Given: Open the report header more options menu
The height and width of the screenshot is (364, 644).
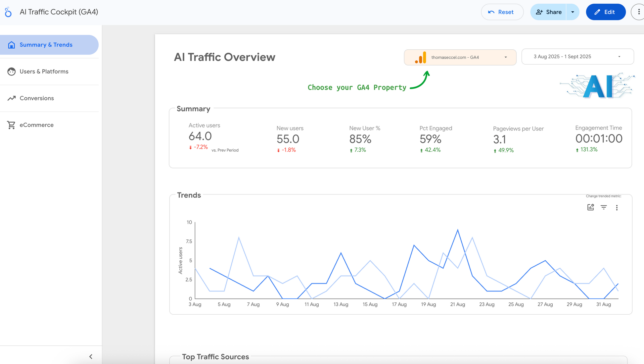Looking at the screenshot, I should 638,12.
